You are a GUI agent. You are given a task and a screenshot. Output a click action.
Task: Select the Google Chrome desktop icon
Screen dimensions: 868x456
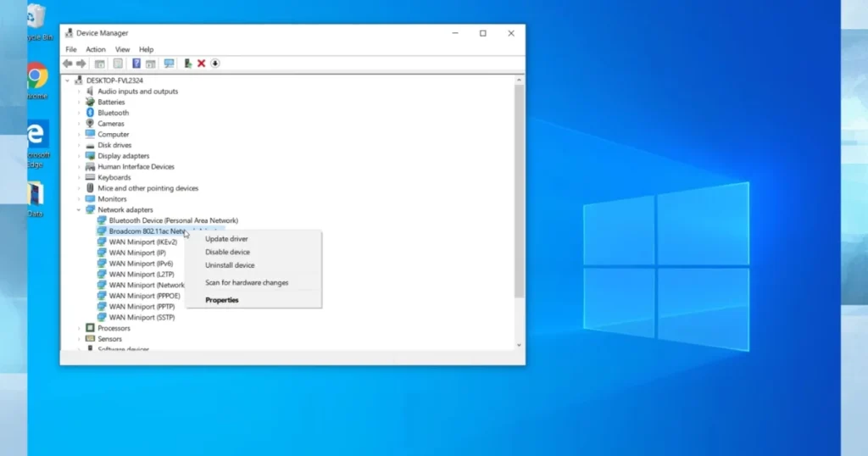[37, 75]
